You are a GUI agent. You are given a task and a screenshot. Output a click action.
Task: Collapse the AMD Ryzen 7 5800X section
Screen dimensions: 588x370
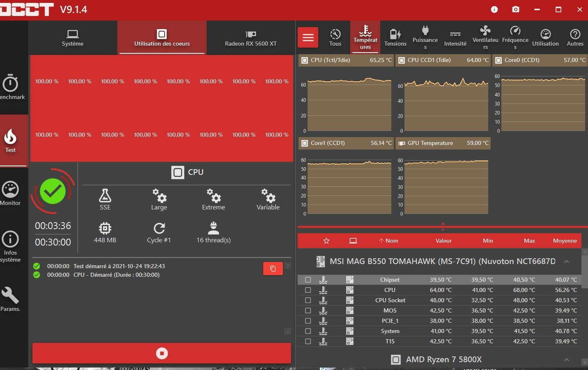tap(567, 360)
